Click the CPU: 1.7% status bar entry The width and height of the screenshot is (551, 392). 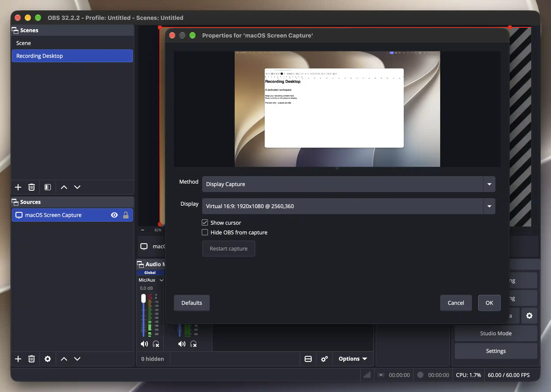click(468, 375)
